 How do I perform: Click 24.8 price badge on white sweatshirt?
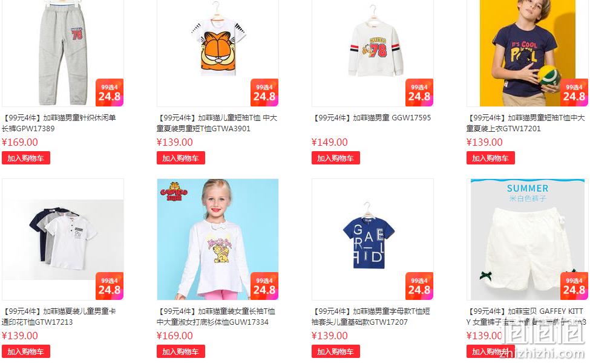419,93
